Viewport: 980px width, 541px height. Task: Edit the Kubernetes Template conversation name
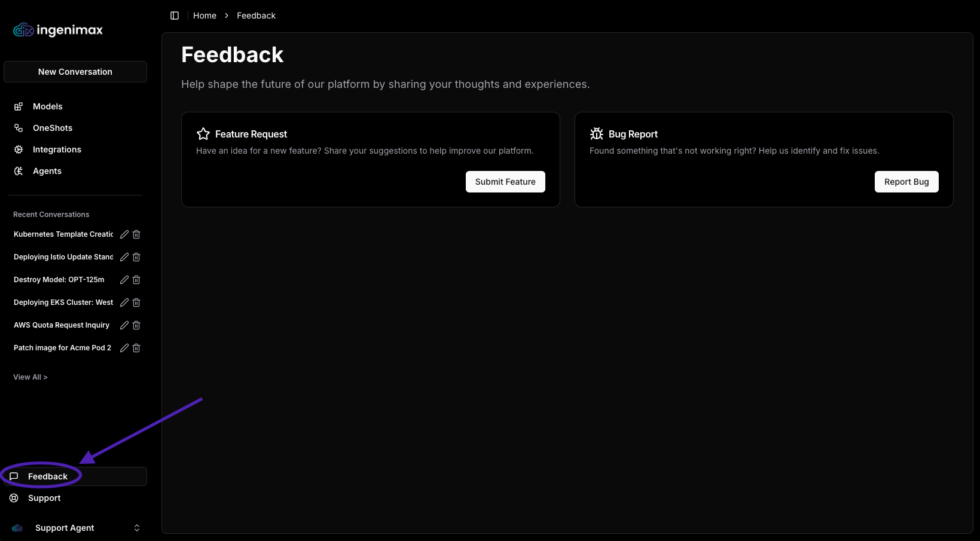click(124, 234)
